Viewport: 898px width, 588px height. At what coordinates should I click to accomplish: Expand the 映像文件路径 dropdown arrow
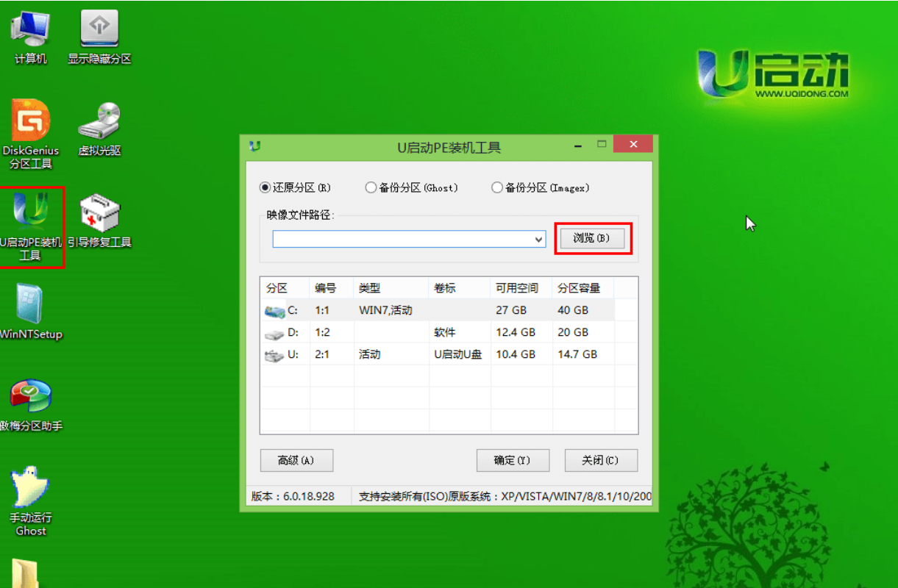click(x=539, y=240)
